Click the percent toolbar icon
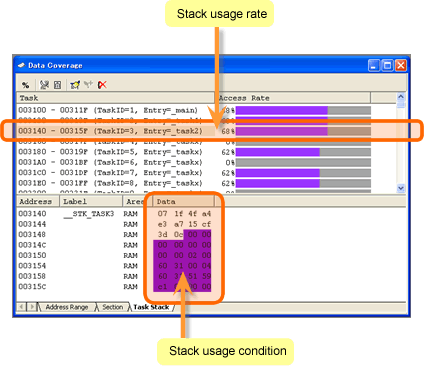This screenshot has height=366, width=424. pos(26,85)
